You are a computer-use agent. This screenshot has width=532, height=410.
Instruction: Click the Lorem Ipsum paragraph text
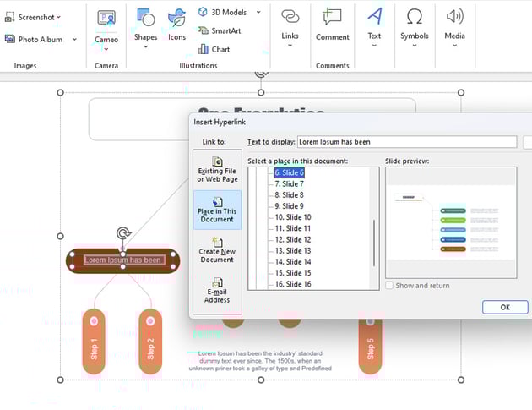click(x=260, y=361)
